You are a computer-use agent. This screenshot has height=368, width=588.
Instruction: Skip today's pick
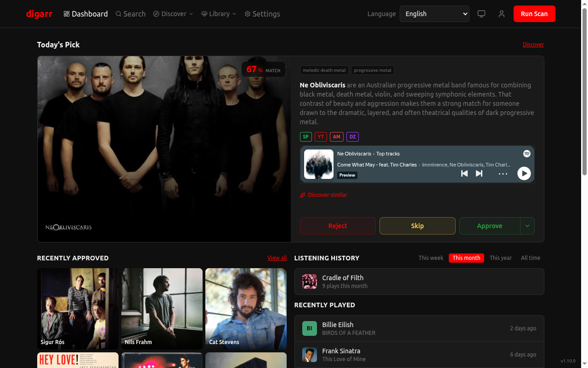pos(418,226)
